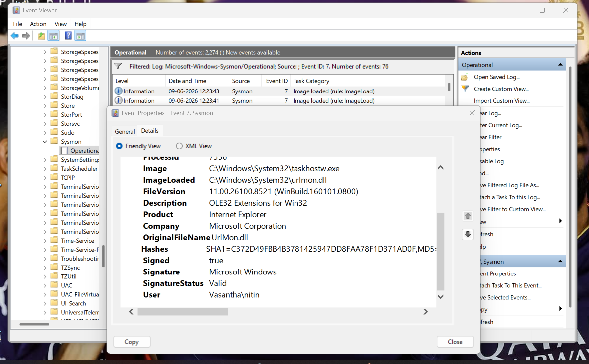The width and height of the screenshot is (589, 364).
Task: Go to next event with down arrow button
Action: [x=468, y=234]
